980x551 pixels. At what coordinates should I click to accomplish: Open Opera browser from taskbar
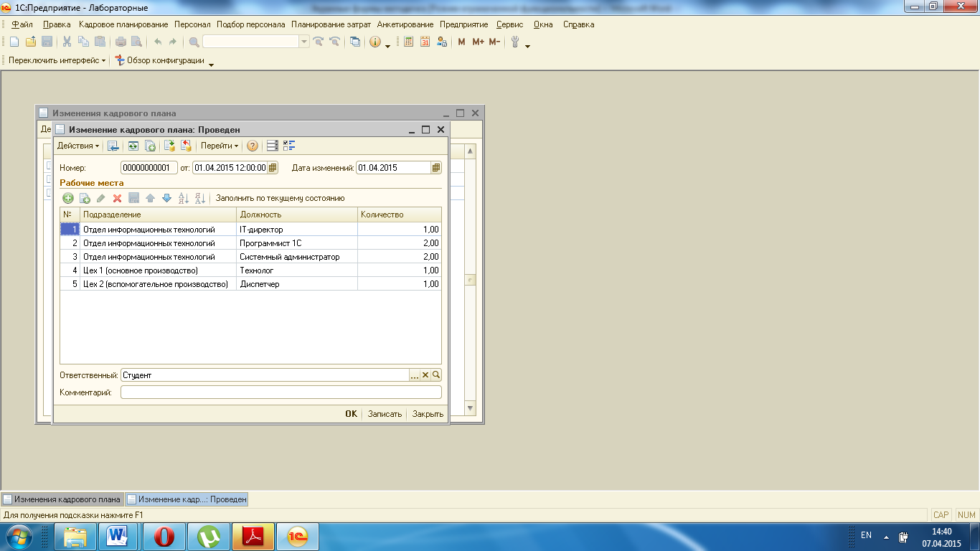(164, 536)
